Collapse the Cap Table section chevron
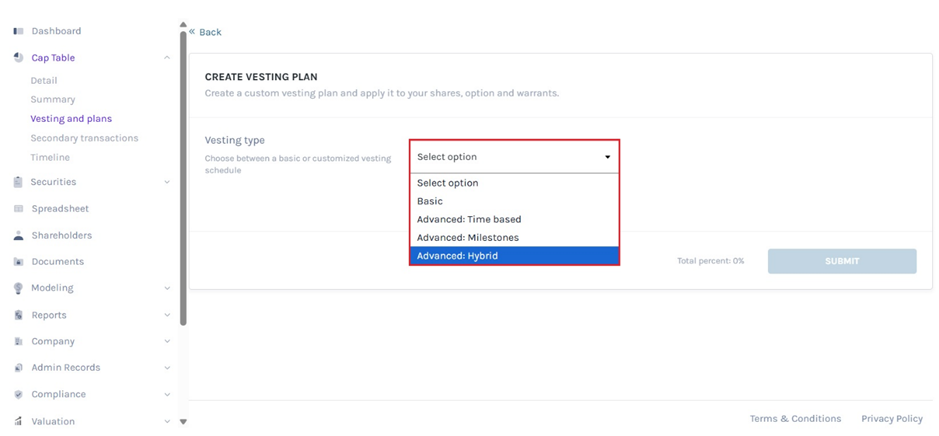The height and width of the screenshot is (436, 939). (x=167, y=58)
